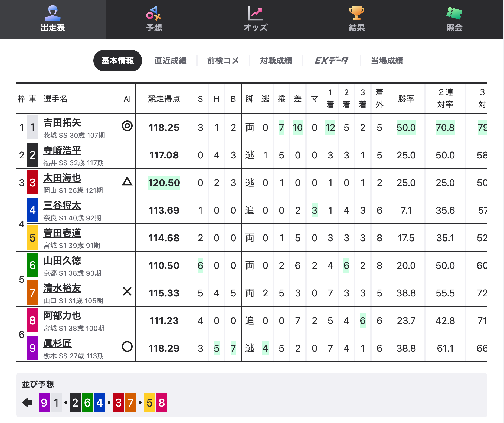Image resolution: width=504 pixels, height=423 pixels.
Task: Switch to the 直近成績 tab
Action: pyautogui.click(x=171, y=61)
